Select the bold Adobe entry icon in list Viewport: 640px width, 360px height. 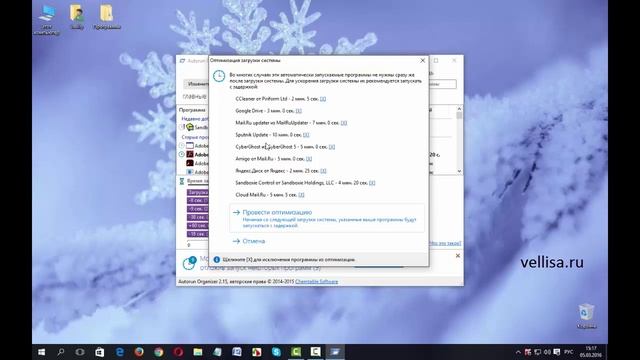190,154
